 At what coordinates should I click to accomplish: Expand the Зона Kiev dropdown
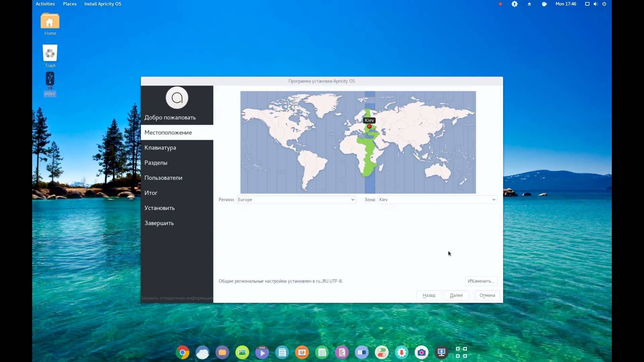coord(437,200)
